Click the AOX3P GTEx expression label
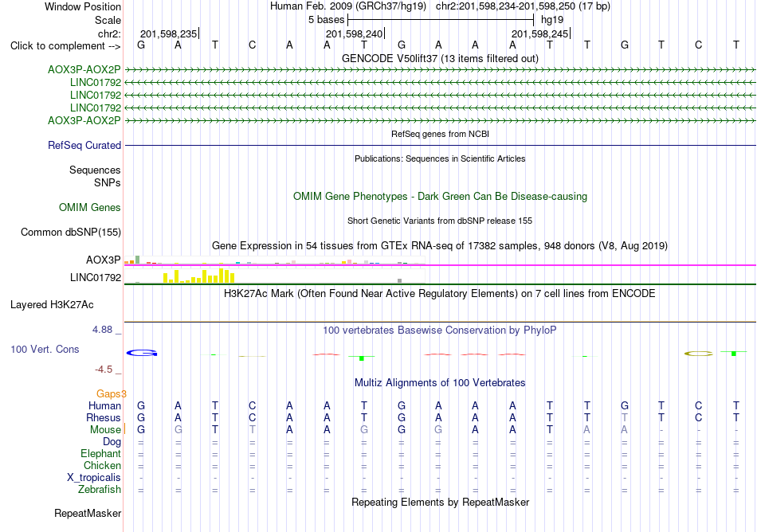The height and width of the screenshot is (532, 757). click(x=104, y=260)
